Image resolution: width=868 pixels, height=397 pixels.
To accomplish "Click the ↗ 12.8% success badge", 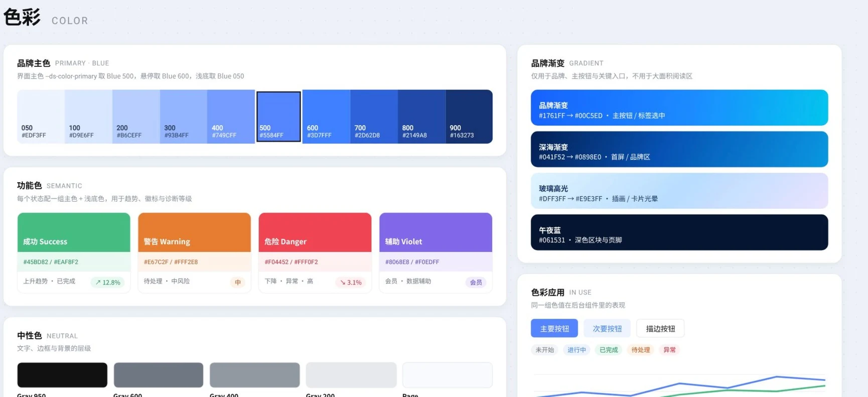I will coord(108,282).
